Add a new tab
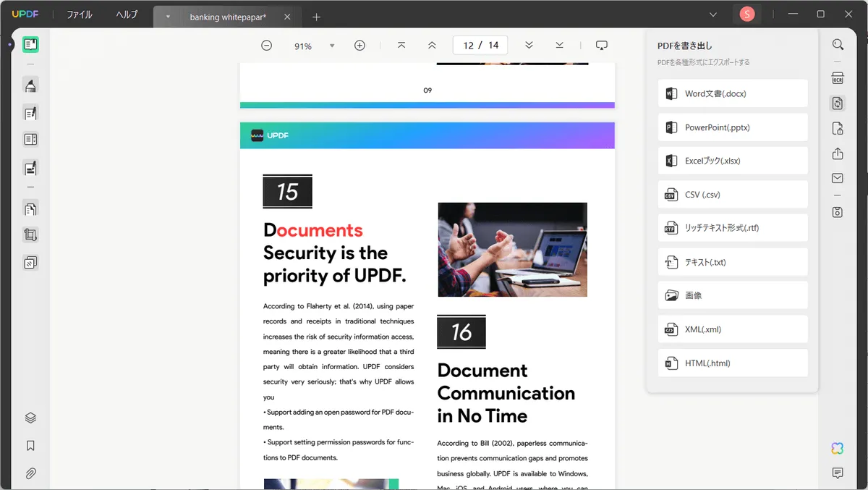 316,17
